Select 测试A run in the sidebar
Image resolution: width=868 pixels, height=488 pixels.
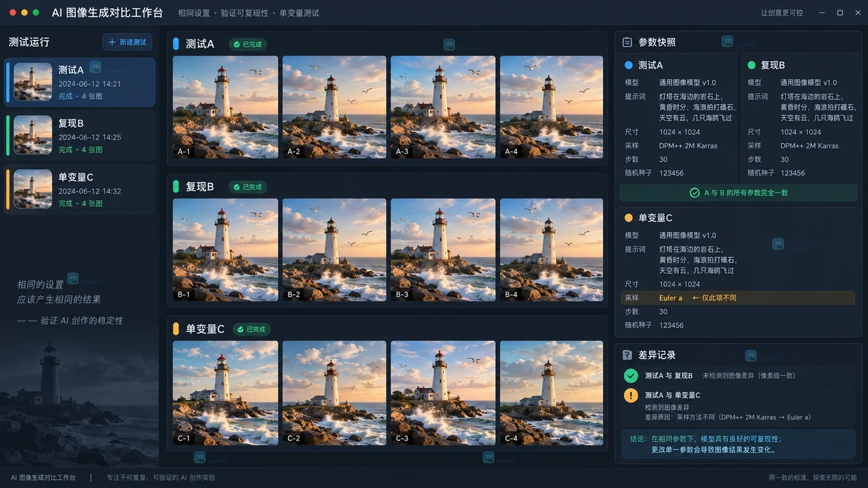click(80, 82)
